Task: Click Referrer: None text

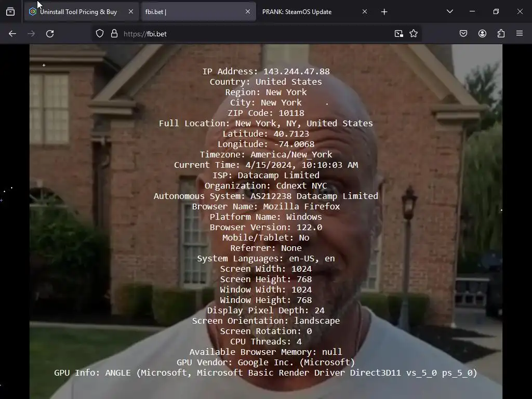Action: pos(266,248)
